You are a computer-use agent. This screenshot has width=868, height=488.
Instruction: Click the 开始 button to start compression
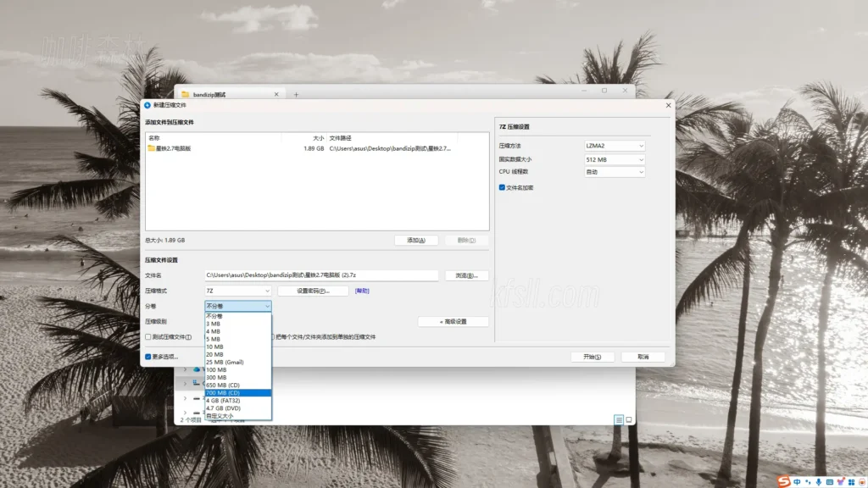click(593, 357)
